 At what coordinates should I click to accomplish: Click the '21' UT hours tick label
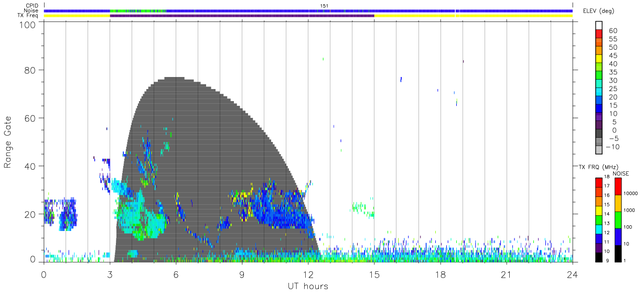pyautogui.click(x=506, y=273)
